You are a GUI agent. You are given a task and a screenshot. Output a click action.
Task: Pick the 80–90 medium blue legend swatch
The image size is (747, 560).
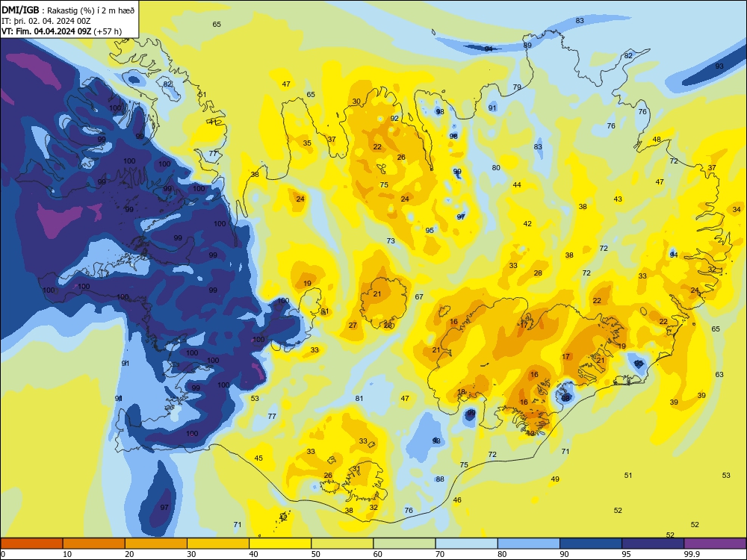pos(529,544)
